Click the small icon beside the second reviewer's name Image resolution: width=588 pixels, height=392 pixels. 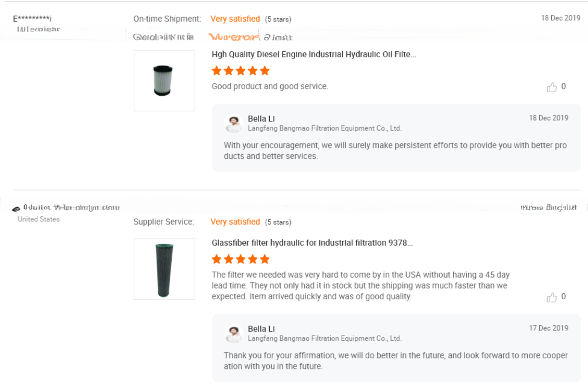16,208
